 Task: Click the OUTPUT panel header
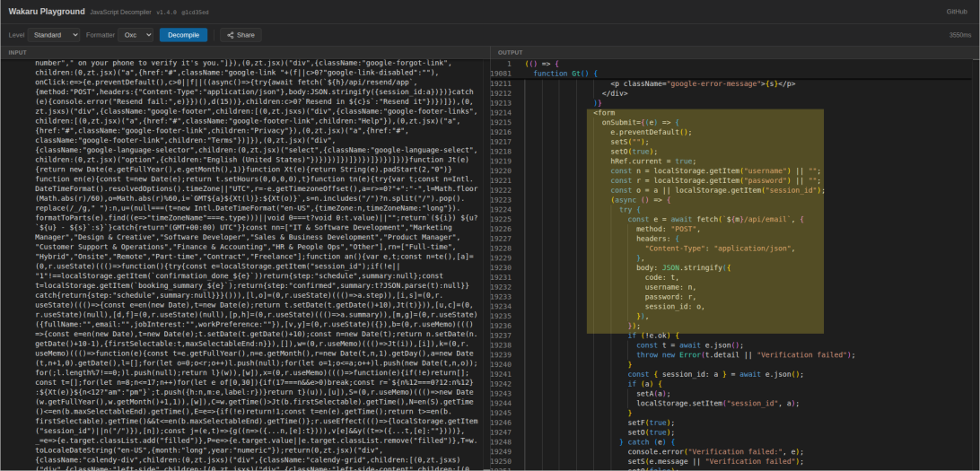[x=510, y=52]
